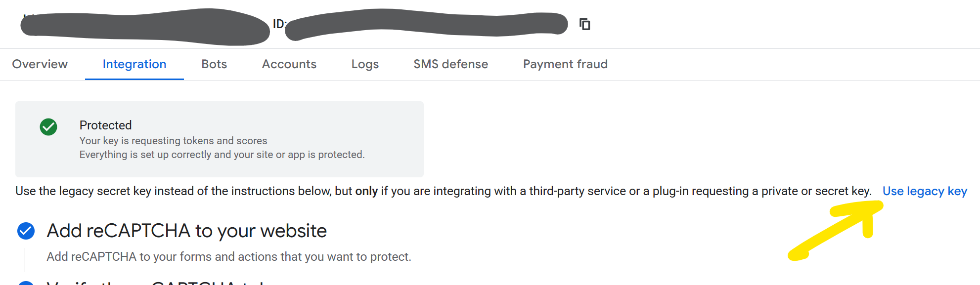Click the green Protected checkmark icon
This screenshot has width=980, height=285.
(48, 127)
